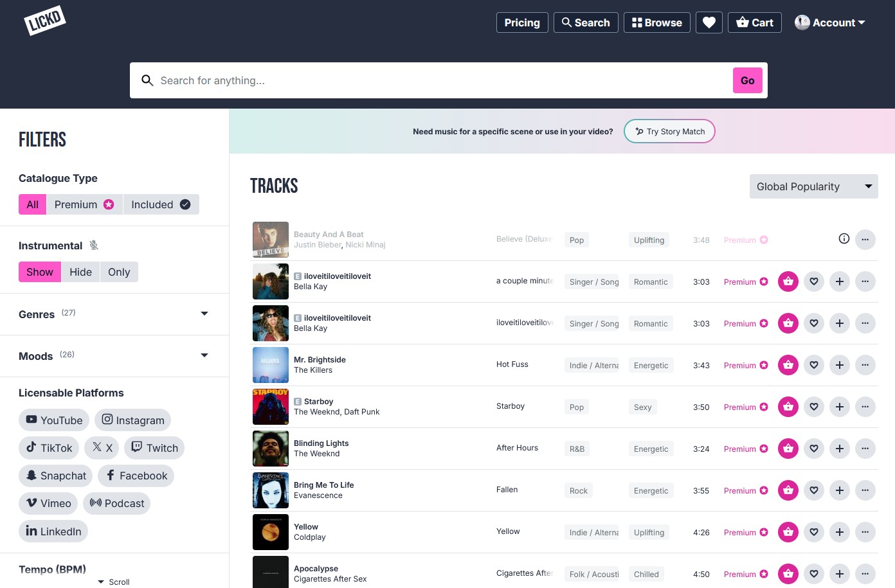Click the After Hours album name
The width and height of the screenshot is (895, 588).
click(x=517, y=448)
